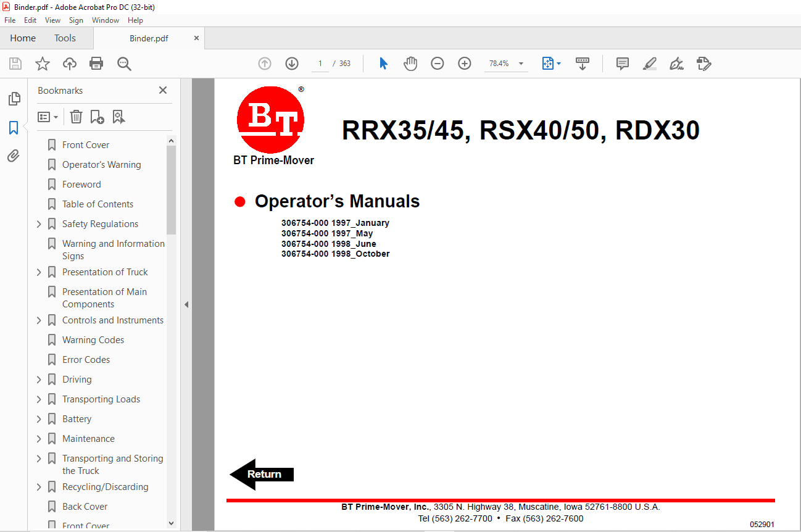Click the scrolling mode keyboard icon
The height and width of the screenshot is (532, 801).
click(583, 64)
